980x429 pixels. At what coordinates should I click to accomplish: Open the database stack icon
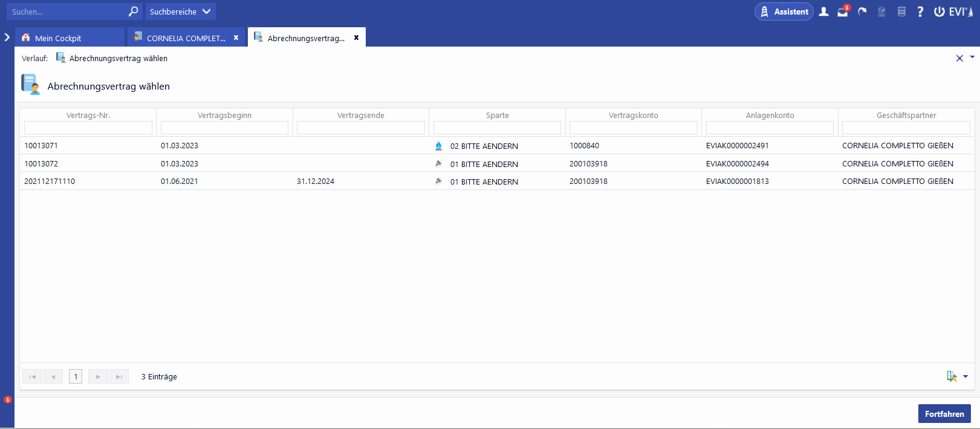pyautogui.click(x=901, y=11)
